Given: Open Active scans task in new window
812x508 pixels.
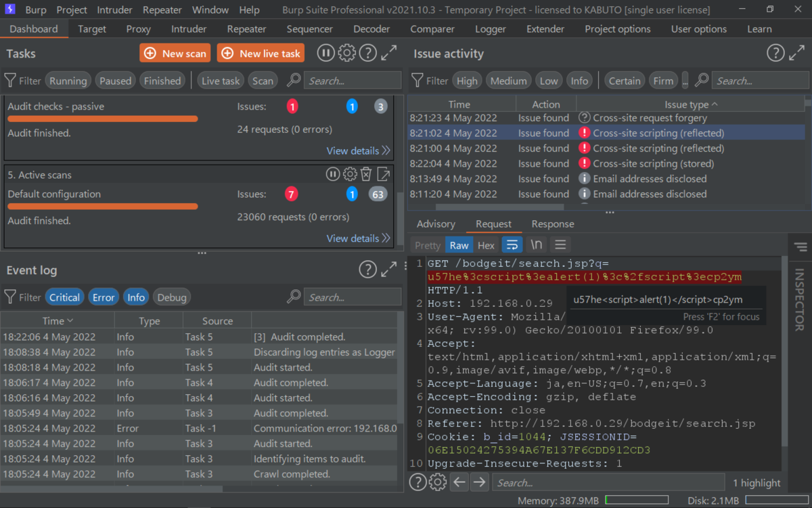Looking at the screenshot, I should pos(383,174).
